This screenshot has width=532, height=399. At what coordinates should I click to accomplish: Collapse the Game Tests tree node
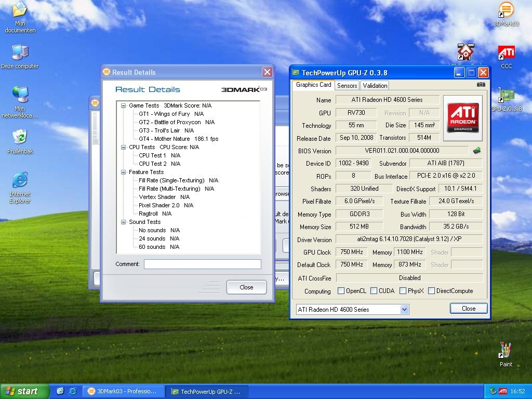pyautogui.click(x=124, y=105)
